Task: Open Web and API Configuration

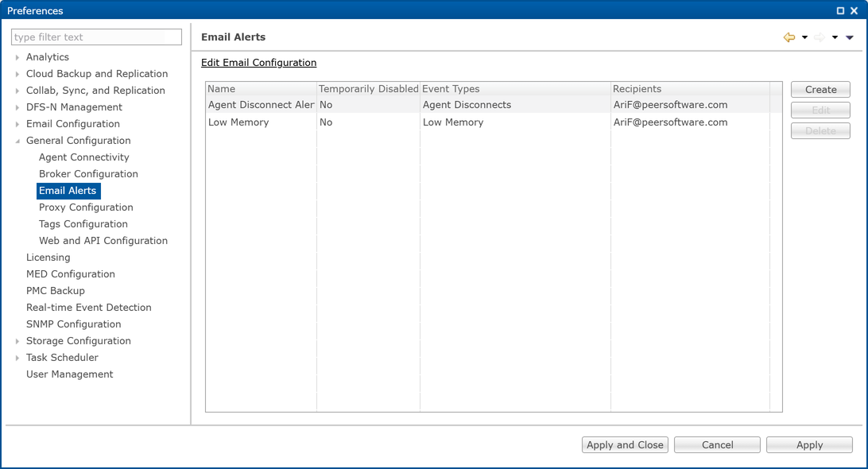Action: click(103, 240)
